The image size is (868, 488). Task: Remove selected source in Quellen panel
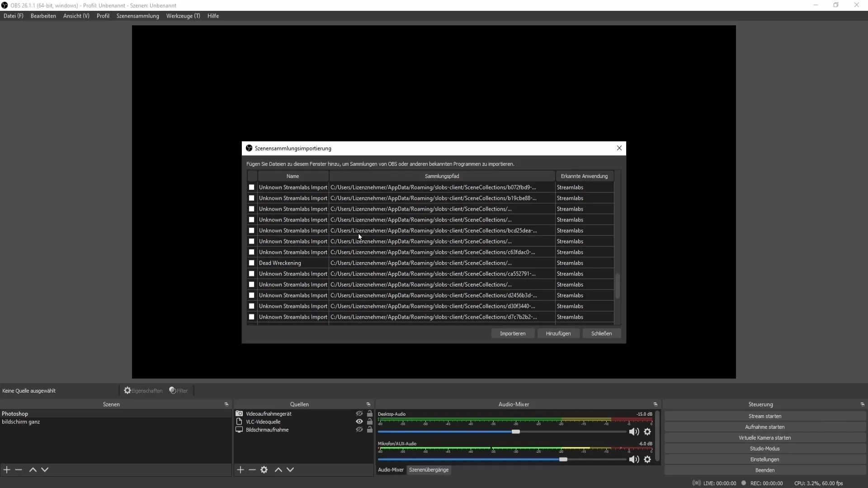pos(252,470)
